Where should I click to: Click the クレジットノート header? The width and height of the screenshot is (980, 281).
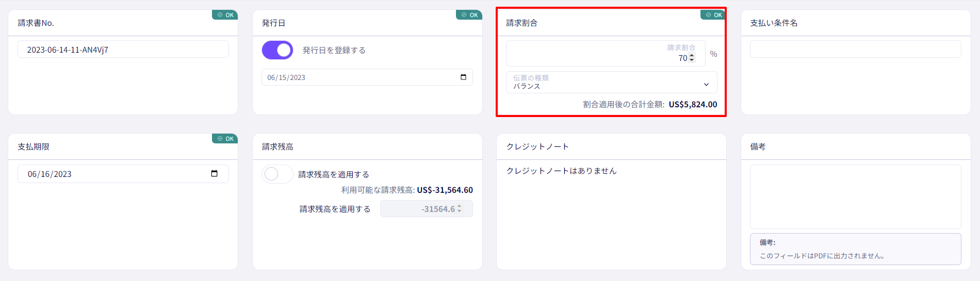537,146
